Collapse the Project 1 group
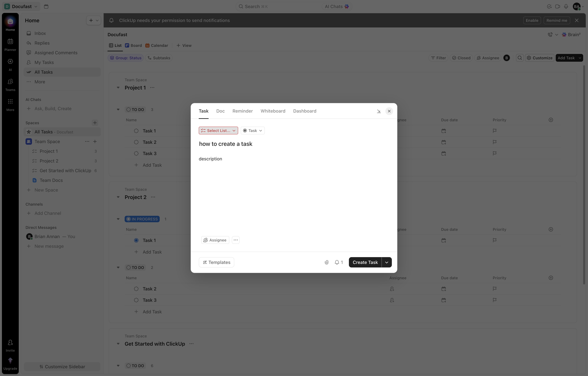 pos(118,88)
